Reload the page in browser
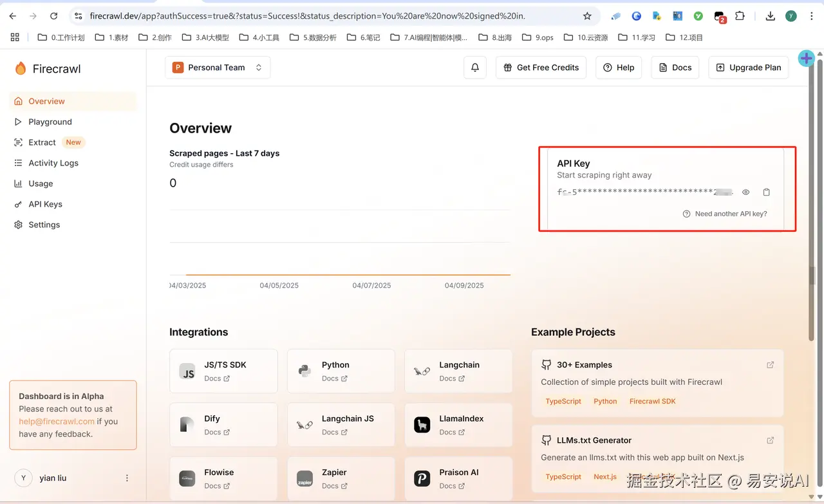Viewport: 824px width, 504px height. pos(54,16)
